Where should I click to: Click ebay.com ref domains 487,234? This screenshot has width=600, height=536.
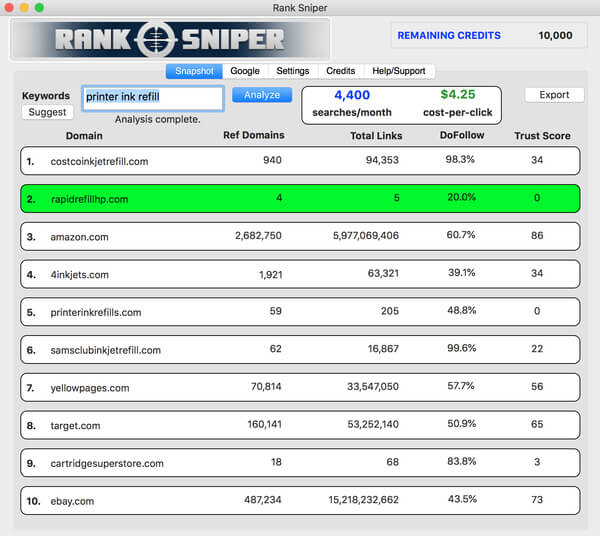pos(262,500)
